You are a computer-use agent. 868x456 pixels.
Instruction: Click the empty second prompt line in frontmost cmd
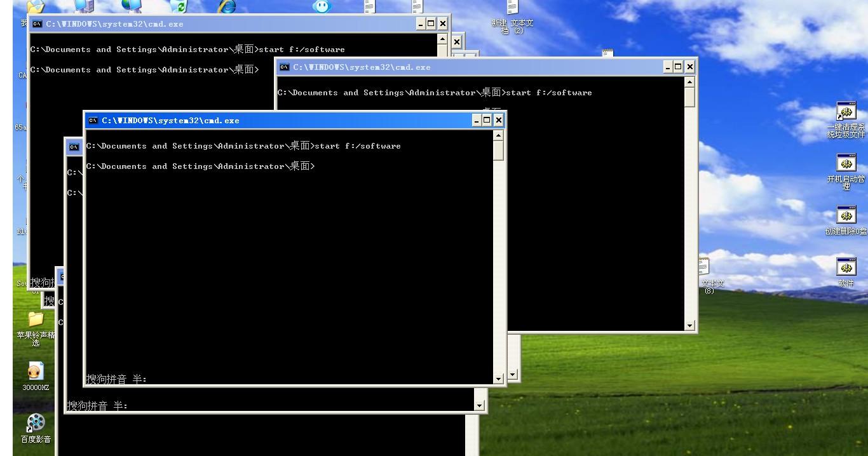(x=201, y=166)
